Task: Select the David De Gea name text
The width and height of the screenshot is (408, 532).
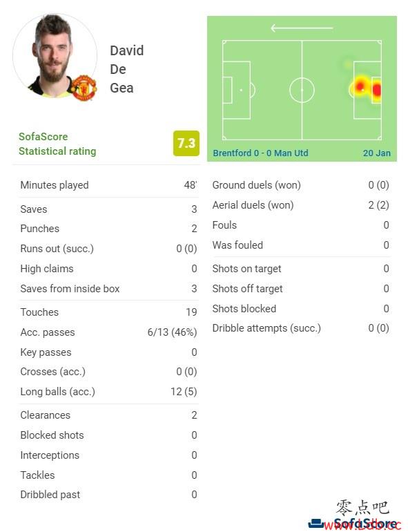Action: click(x=127, y=69)
